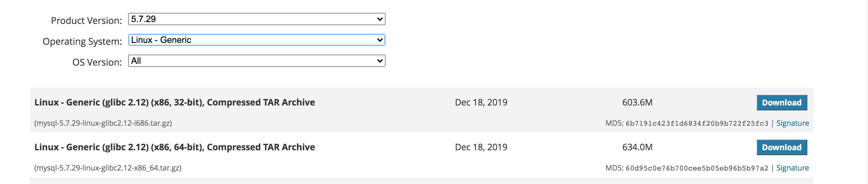Click the 634.0M file size
868x184 pixels.
pos(637,147)
